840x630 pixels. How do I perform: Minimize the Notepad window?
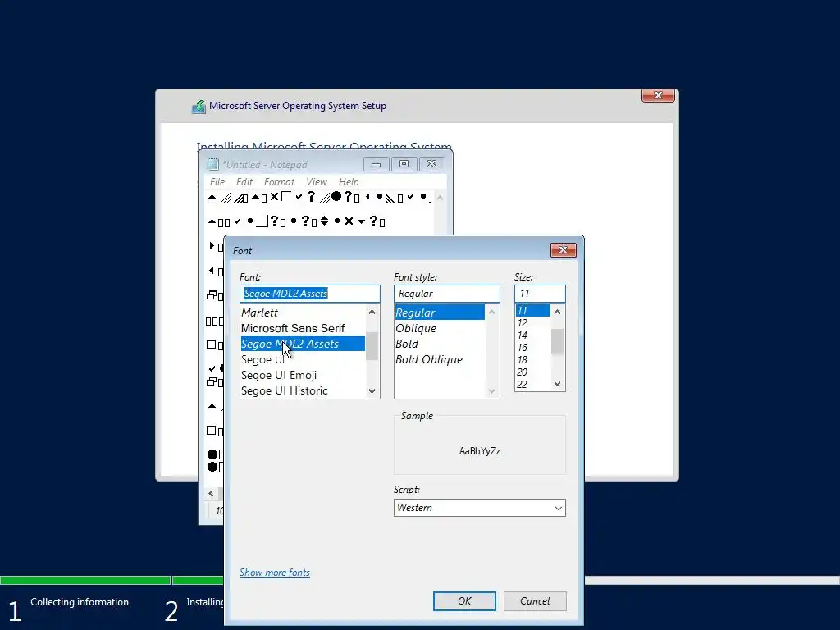[x=376, y=164]
